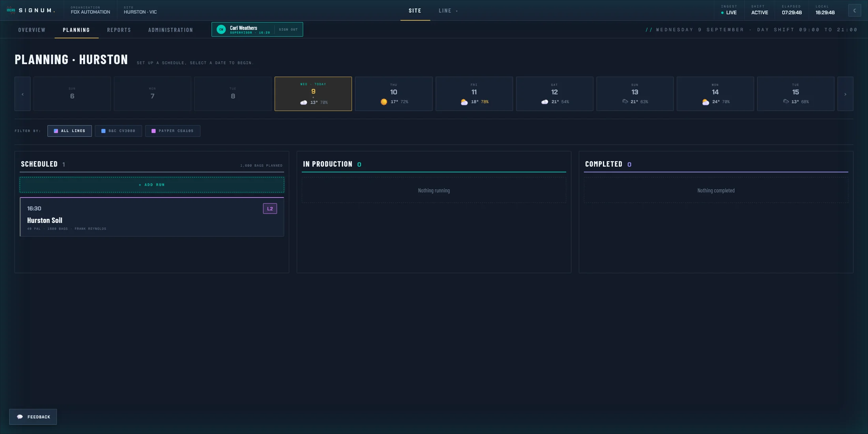Viewport: 868px width, 434px height.
Task: Click the cloud weather icon on Sat 12
Action: (x=544, y=102)
